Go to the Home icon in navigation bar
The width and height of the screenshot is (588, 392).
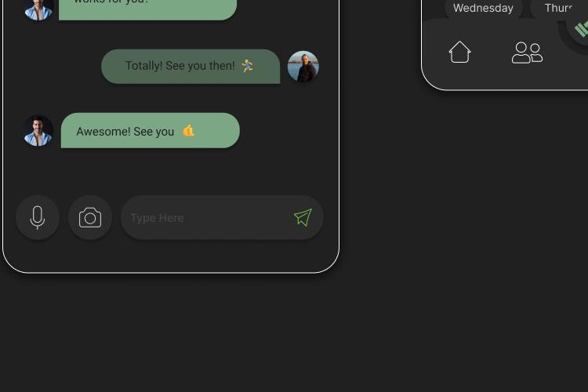459,52
